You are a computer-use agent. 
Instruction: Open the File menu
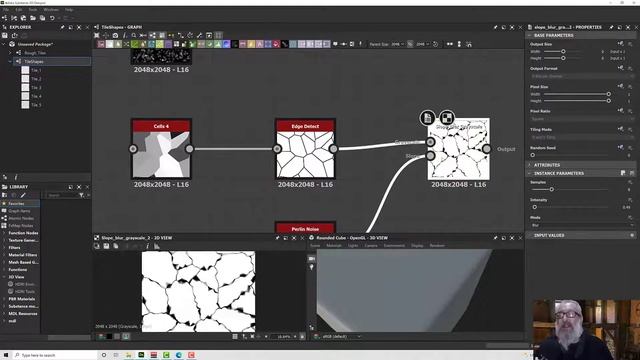(6, 9)
